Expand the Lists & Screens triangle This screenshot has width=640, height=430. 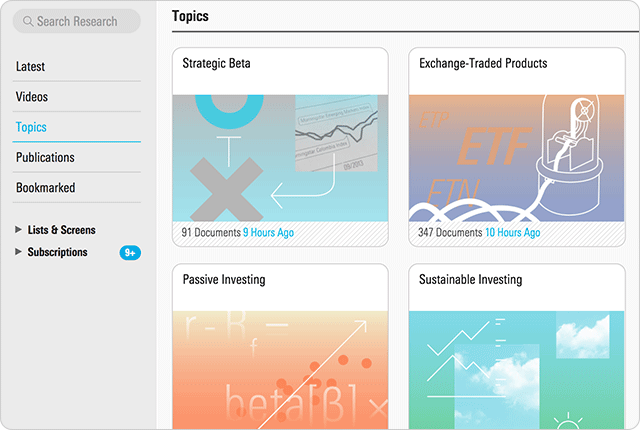19,230
